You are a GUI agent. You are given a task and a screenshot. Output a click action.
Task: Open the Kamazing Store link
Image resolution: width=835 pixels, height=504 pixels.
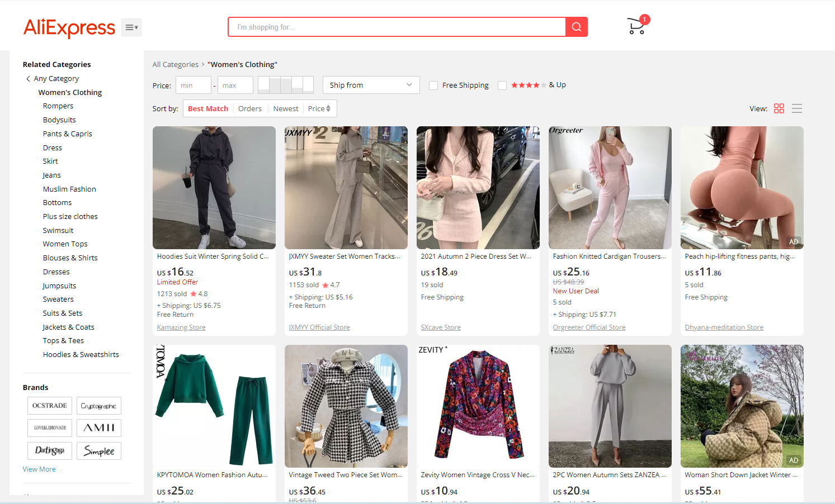point(181,327)
